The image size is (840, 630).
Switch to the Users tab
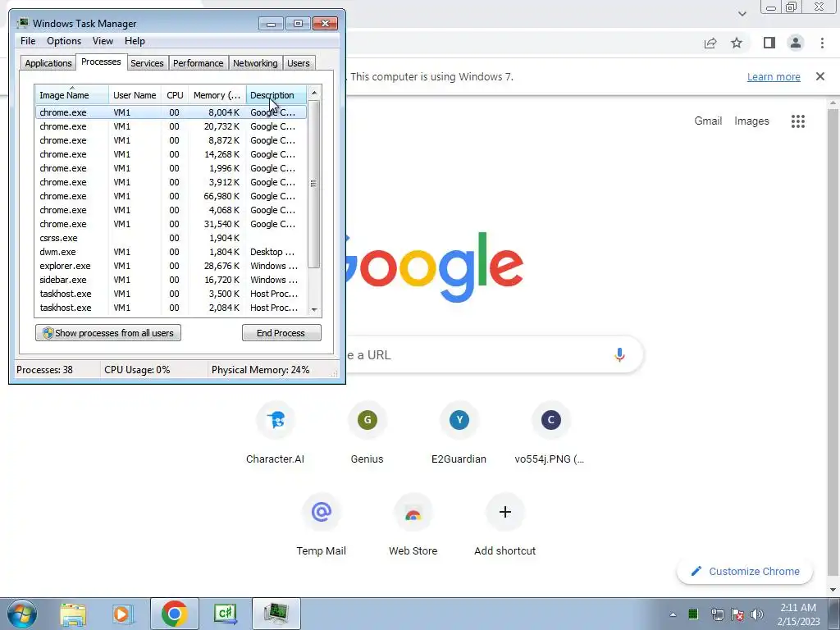(x=299, y=62)
